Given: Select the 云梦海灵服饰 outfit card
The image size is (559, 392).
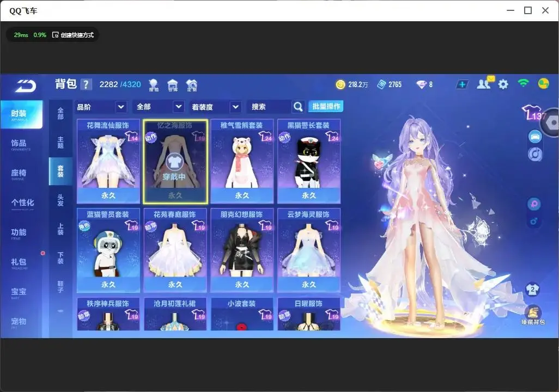Looking at the screenshot, I should [x=309, y=250].
